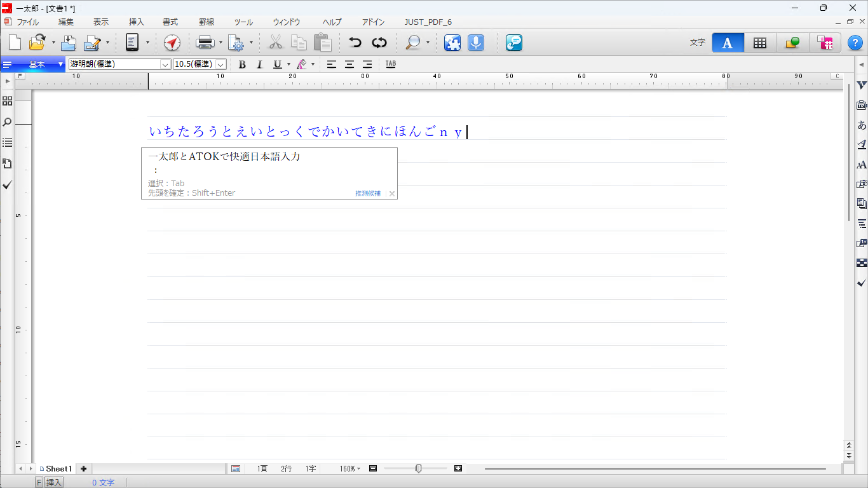The height and width of the screenshot is (488, 868).
Task: Click the undo arrow icon
Action: click(355, 43)
